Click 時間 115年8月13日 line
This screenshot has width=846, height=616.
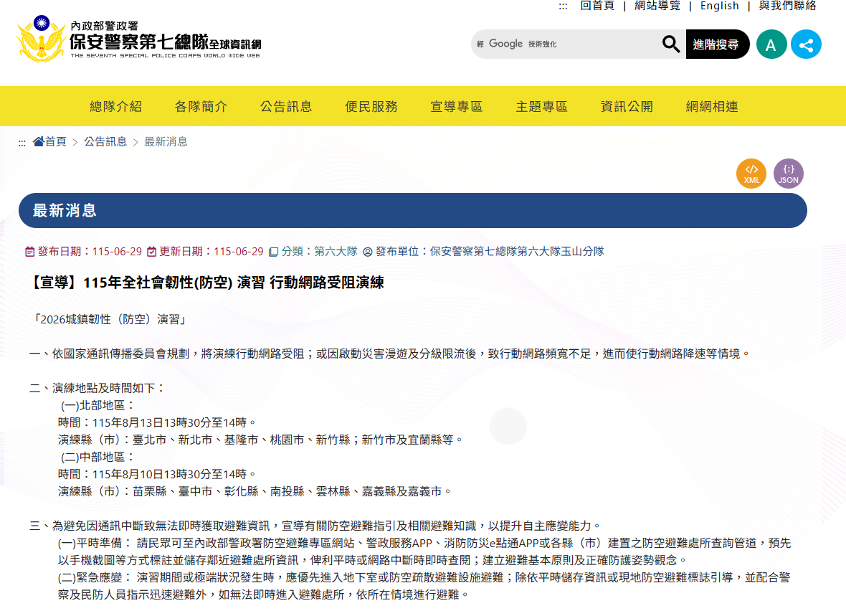(x=157, y=422)
